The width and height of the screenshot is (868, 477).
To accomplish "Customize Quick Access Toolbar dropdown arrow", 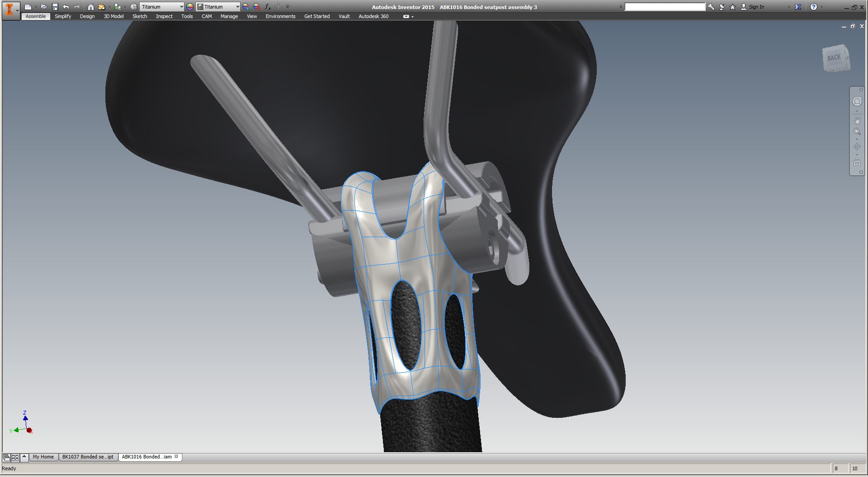I will (x=288, y=7).
